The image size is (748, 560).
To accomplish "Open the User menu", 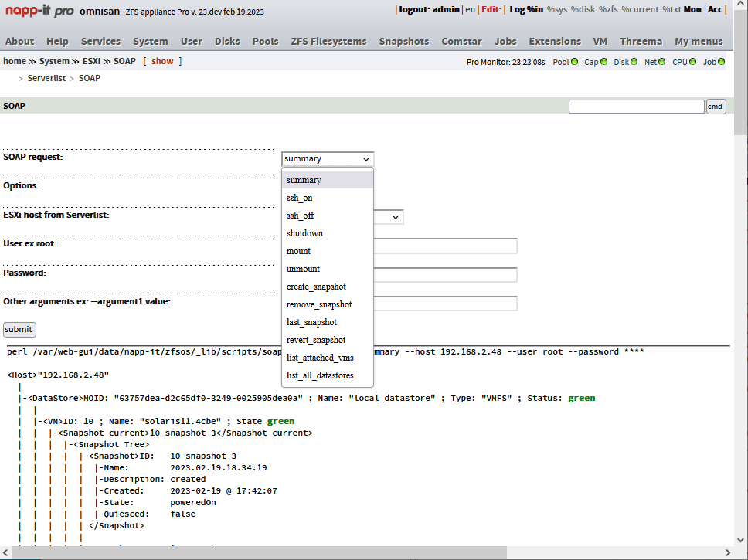I will tap(192, 42).
